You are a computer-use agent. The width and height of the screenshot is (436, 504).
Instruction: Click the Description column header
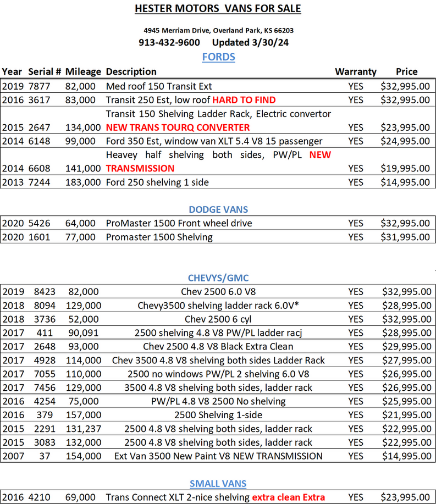131,71
